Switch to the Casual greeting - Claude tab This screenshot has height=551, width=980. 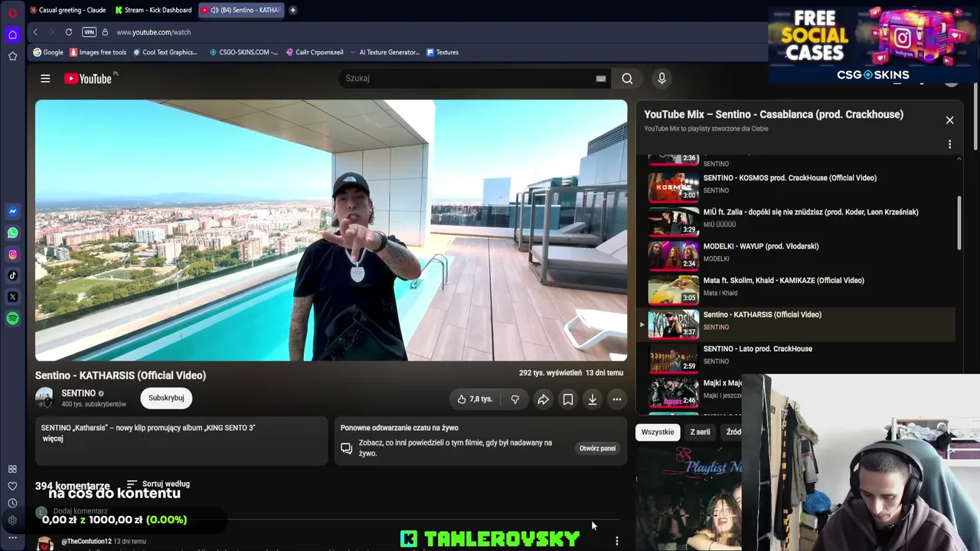click(67, 10)
